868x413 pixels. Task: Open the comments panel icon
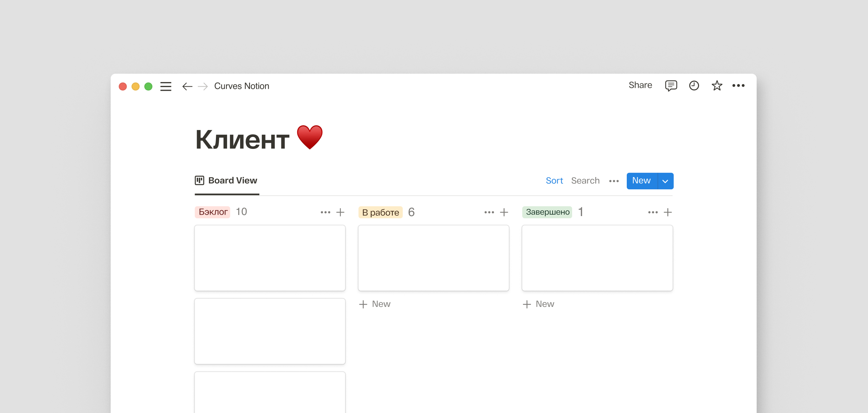point(671,86)
